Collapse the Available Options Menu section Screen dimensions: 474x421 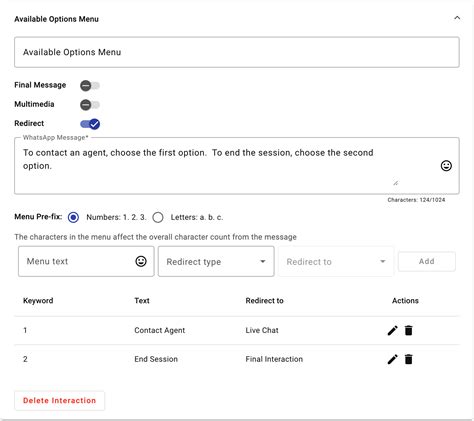click(457, 18)
